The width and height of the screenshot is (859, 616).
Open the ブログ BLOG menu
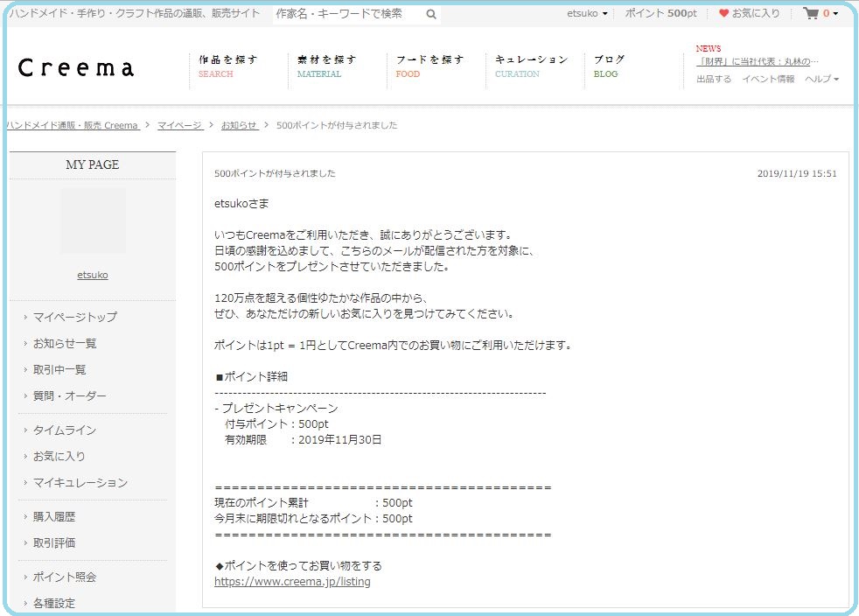click(609, 66)
